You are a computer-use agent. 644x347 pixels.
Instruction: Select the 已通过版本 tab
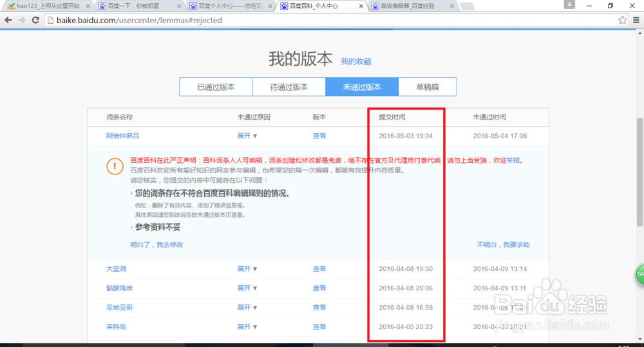pos(216,87)
